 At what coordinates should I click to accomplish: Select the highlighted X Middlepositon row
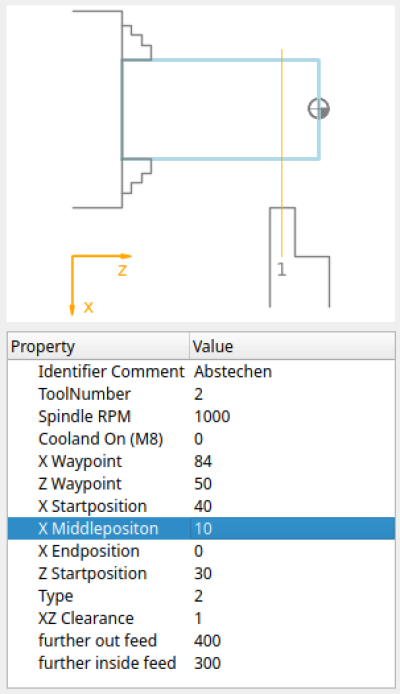(x=201, y=528)
